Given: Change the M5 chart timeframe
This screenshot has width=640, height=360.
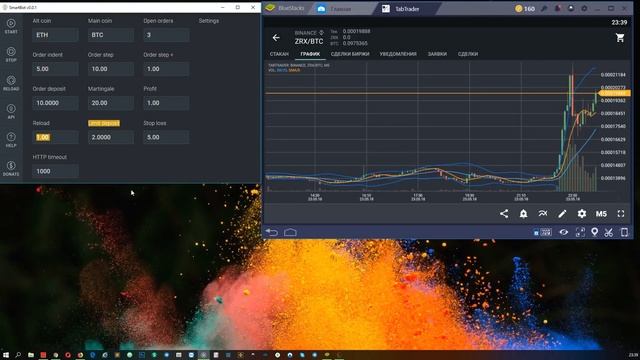Looking at the screenshot, I should [x=601, y=213].
